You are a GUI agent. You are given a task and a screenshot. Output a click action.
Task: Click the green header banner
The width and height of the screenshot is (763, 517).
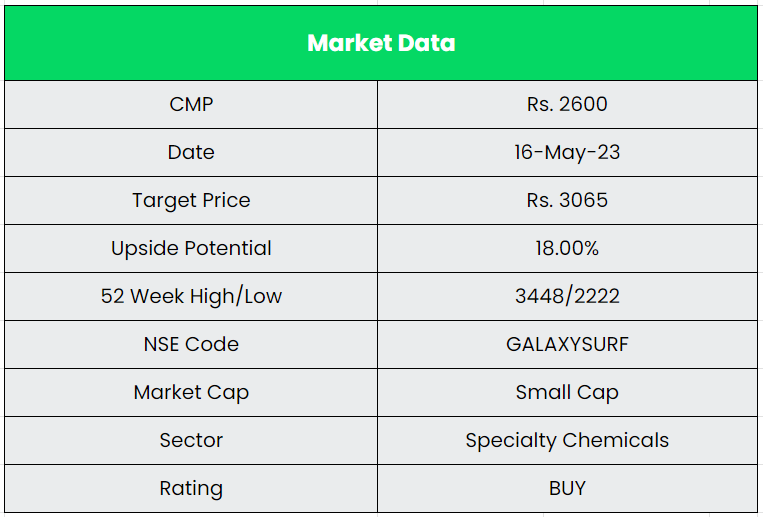pyautogui.click(x=600, y=43)
